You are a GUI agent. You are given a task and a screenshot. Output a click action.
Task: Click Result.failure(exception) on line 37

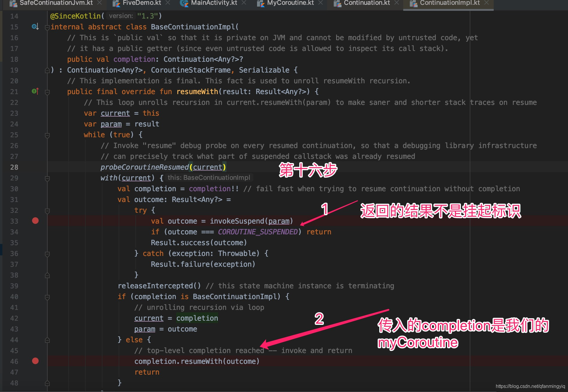point(203,264)
